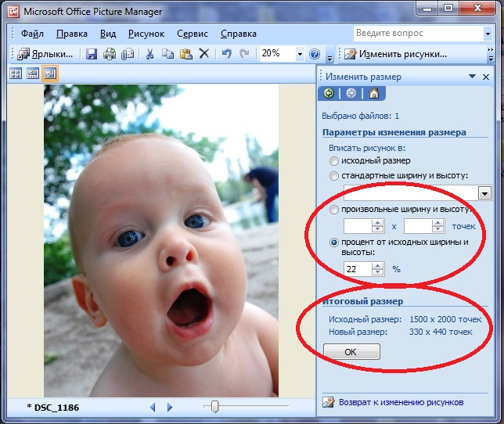Select произвольные ширину и высоту option
The height and width of the screenshot is (424, 504).
tap(334, 210)
